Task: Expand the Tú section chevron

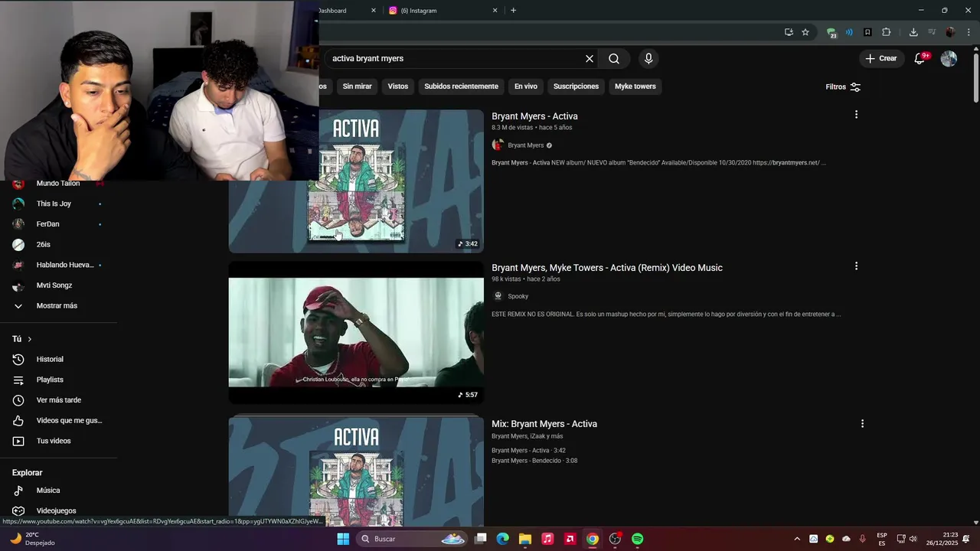Action: click(30, 339)
